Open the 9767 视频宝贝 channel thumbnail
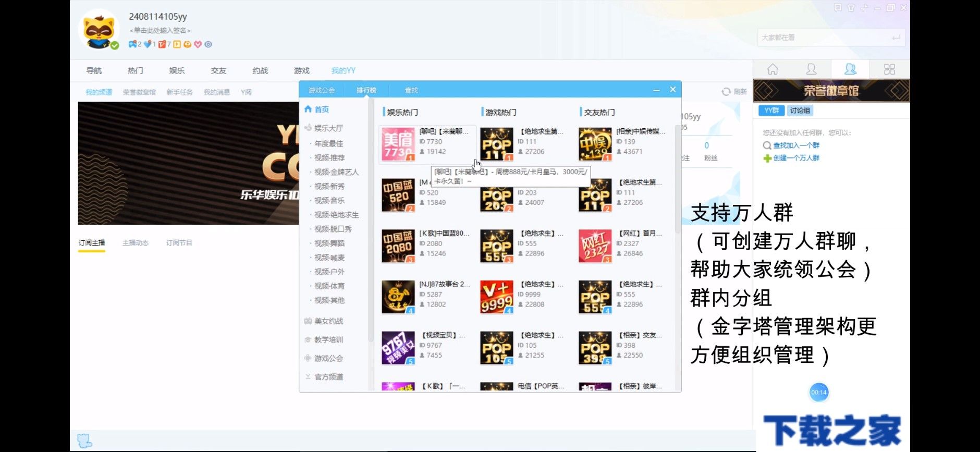980x452 pixels. click(398, 348)
